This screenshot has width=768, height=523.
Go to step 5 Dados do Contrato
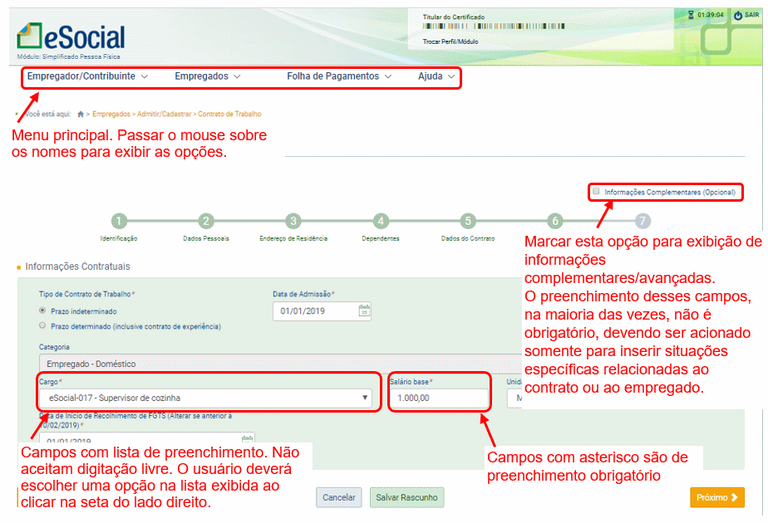468,221
